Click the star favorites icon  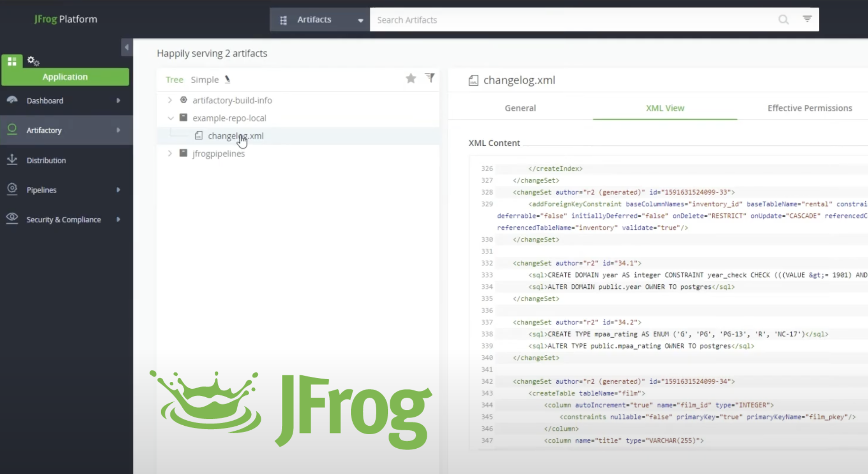pos(411,79)
